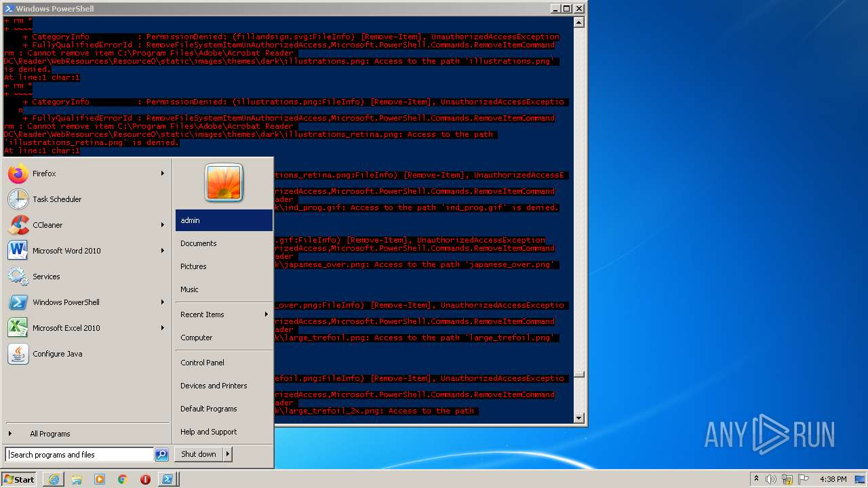
Task: Open the admin user folder
Action: click(224, 220)
